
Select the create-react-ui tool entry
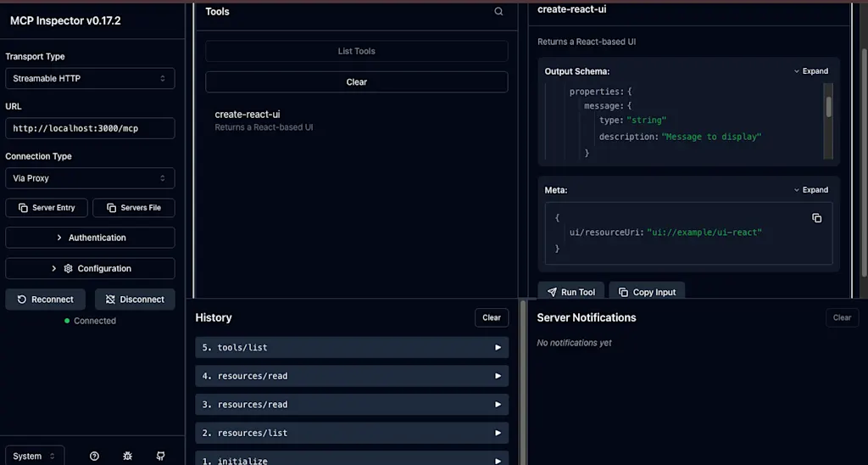(x=357, y=120)
